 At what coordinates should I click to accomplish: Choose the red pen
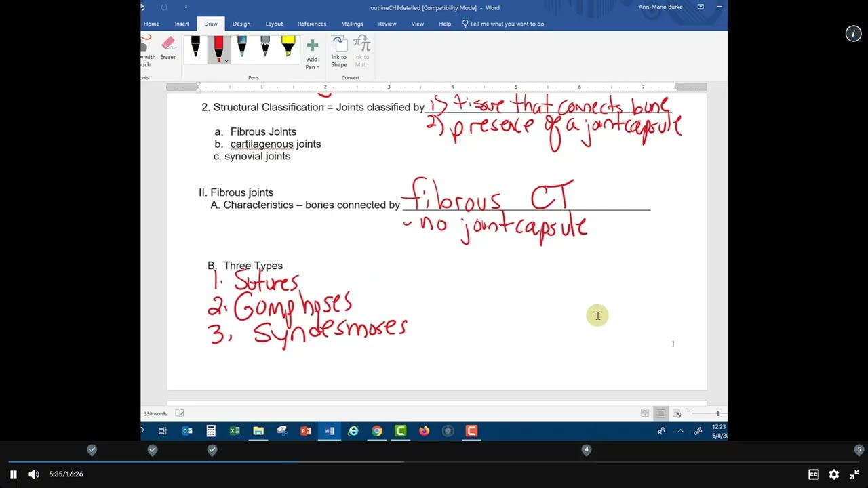pos(218,49)
